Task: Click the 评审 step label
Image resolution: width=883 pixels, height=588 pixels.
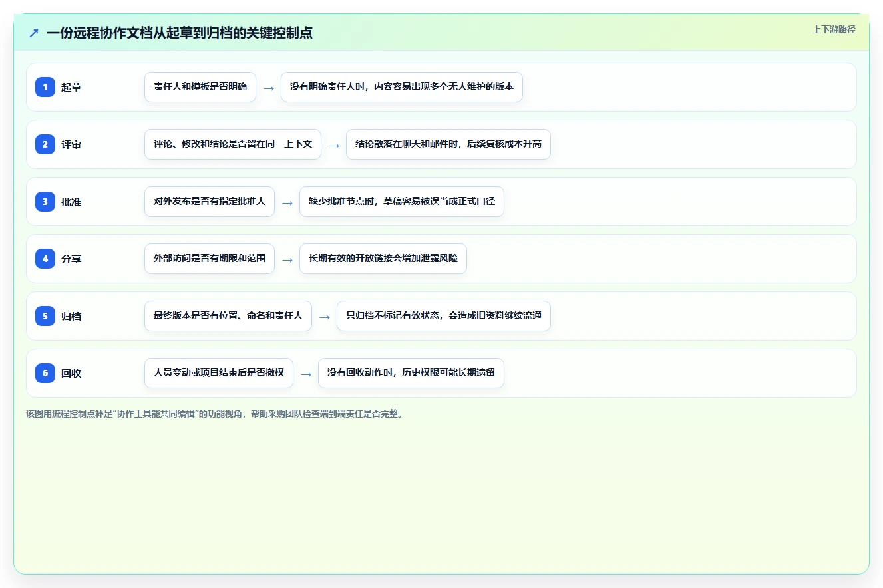Action: coord(71,144)
